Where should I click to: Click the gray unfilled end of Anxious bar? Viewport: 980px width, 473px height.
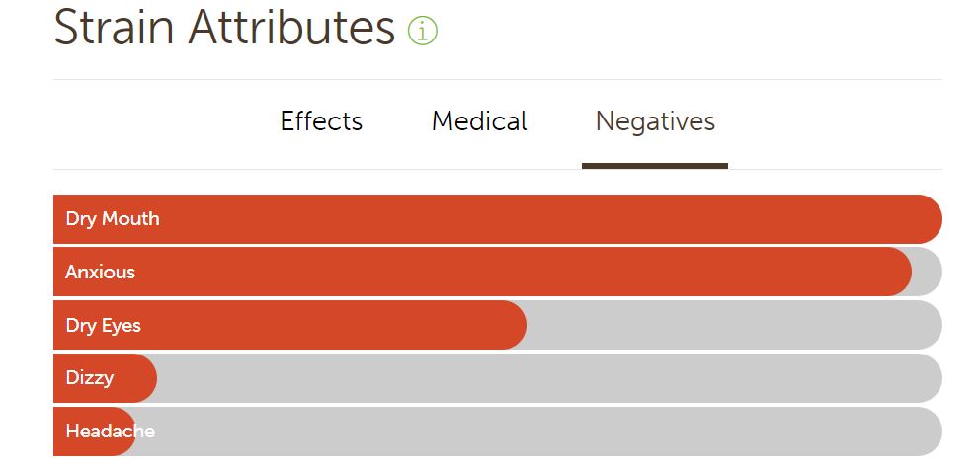(x=927, y=273)
